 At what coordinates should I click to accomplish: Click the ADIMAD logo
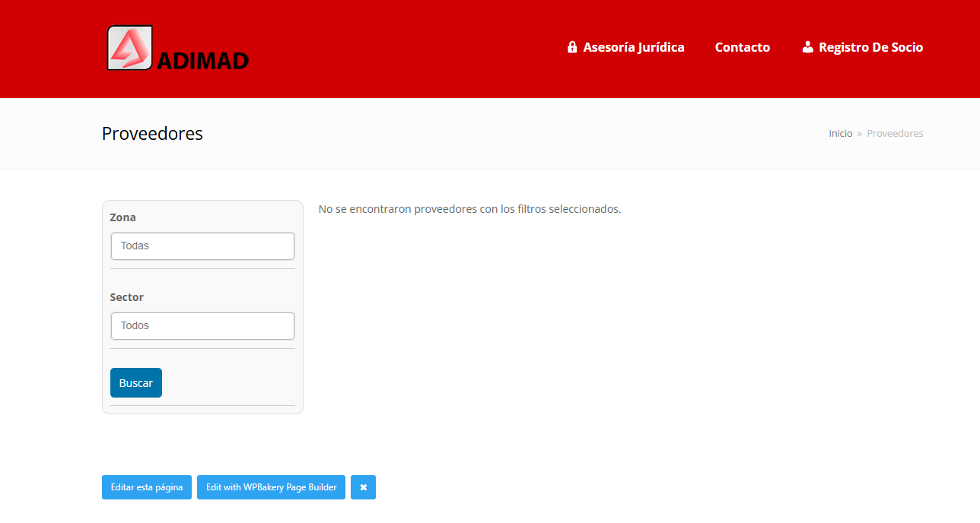click(177, 48)
